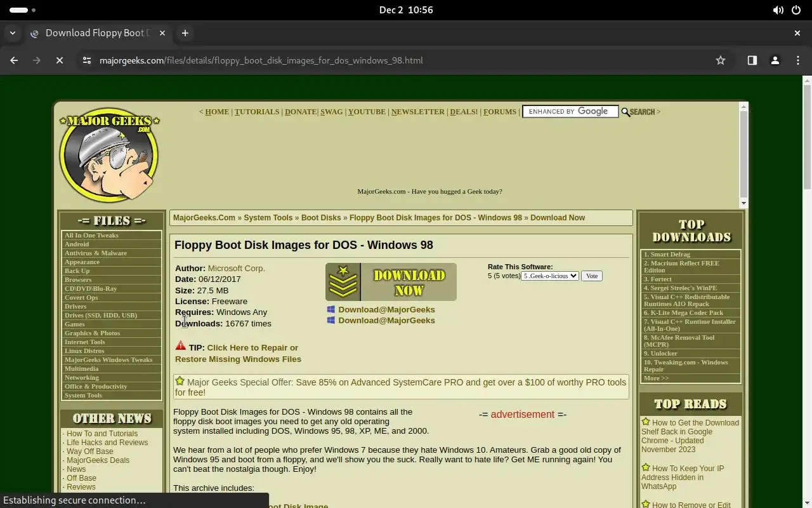
Task: Open the clock calendar Dec 2 10:56
Action: click(x=406, y=10)
